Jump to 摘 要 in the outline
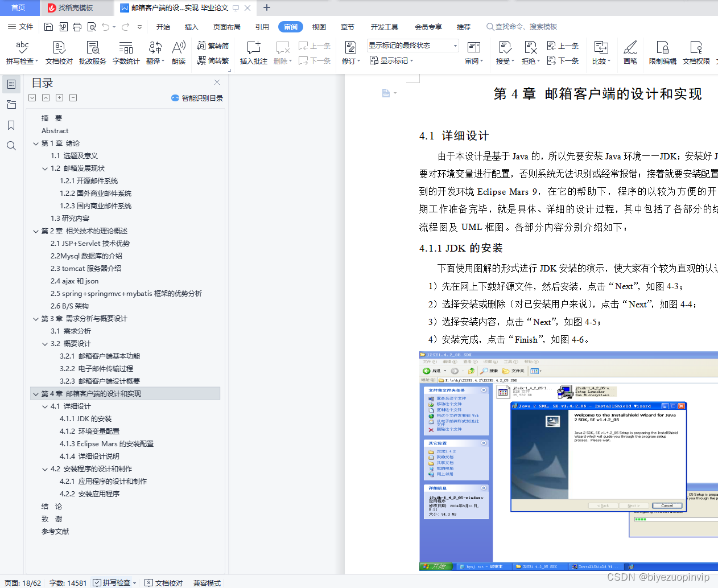This screenshot has width=718, height=588. [52, 118]
